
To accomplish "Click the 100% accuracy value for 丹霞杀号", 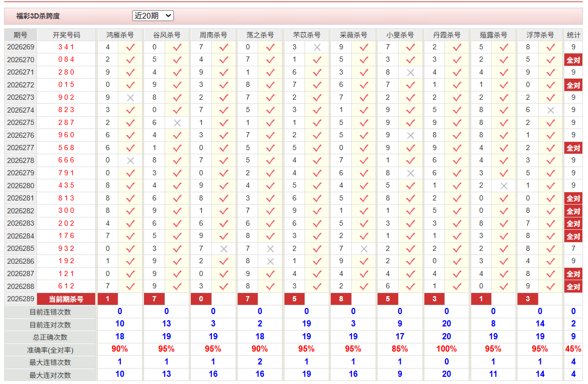I will pyautogui.click(x=447, y=349).
